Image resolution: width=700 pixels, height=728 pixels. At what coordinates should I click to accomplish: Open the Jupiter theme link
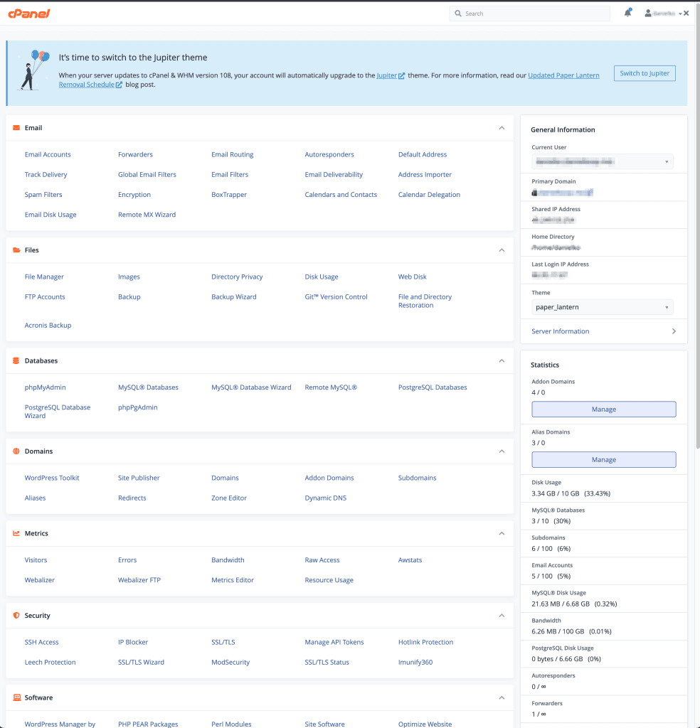[386, 75]
